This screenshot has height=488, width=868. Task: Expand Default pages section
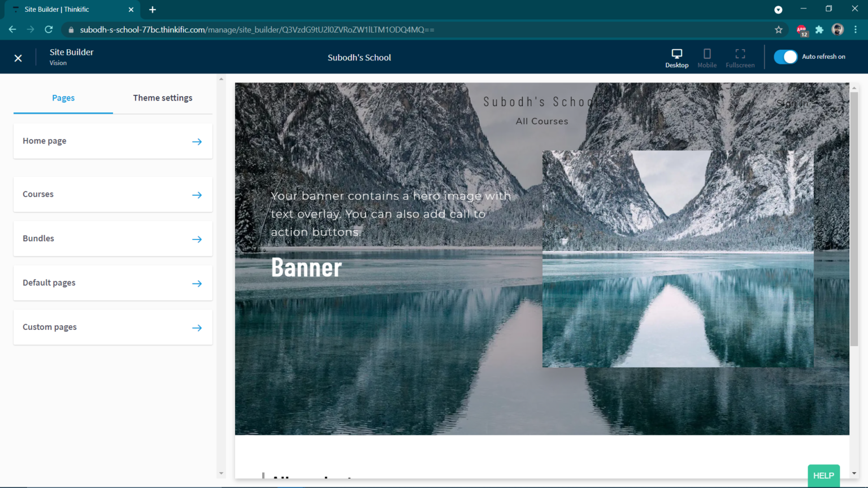197,284
